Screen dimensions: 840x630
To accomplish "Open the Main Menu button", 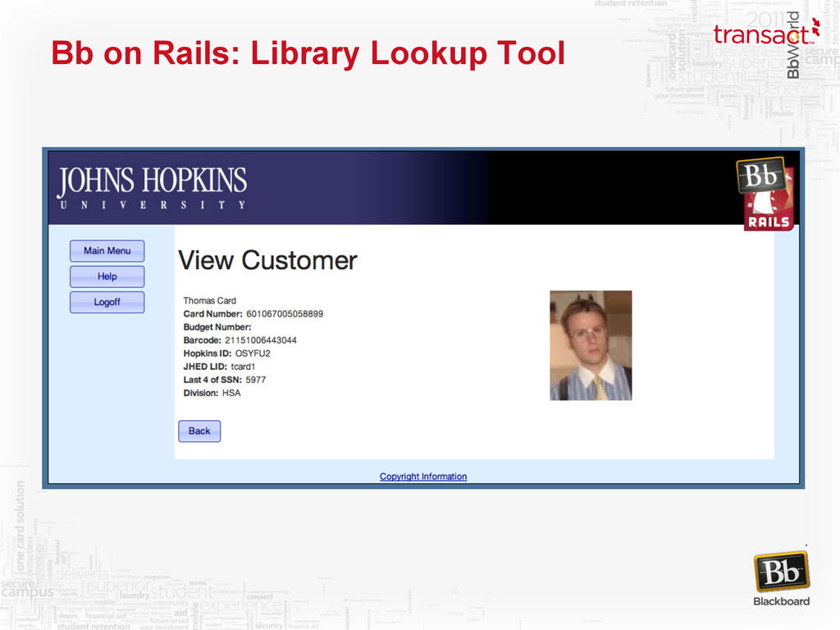I will 107,251.
